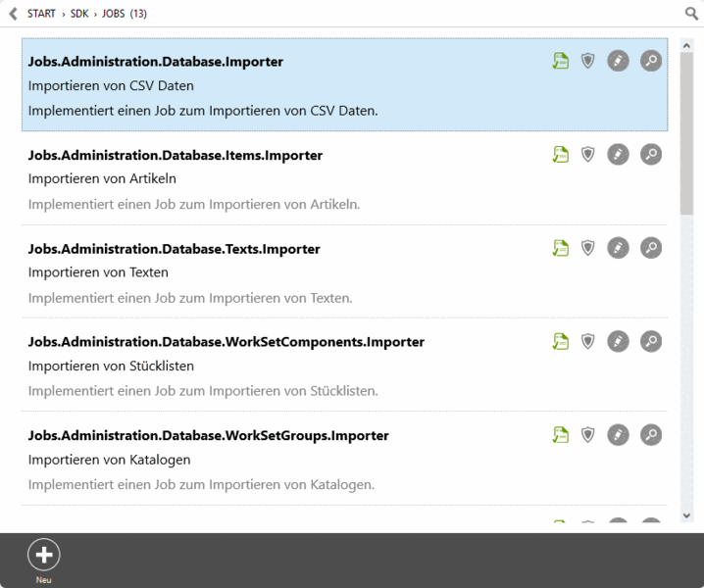Click 'Importieren von Artikeln' subtitle

[102, 179]
